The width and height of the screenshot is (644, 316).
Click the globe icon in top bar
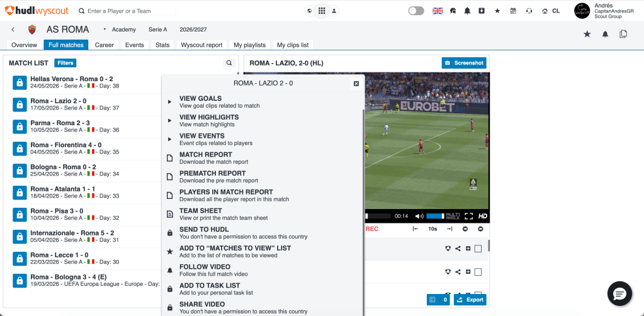tap(309, 11)
